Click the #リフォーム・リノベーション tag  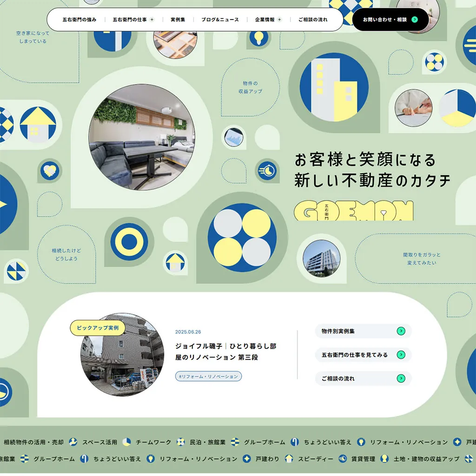click(208, 377)
